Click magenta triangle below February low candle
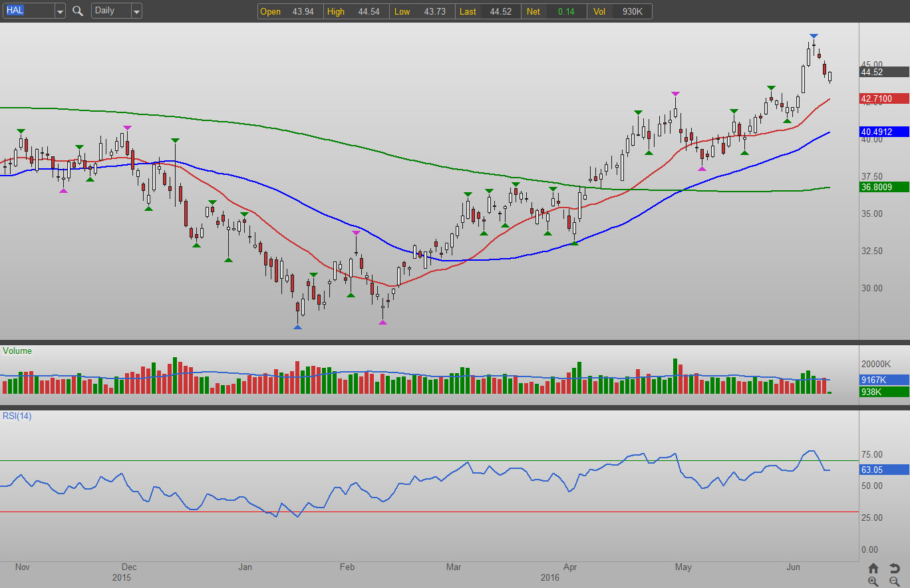The image size is (910, 588). point(382,323)
